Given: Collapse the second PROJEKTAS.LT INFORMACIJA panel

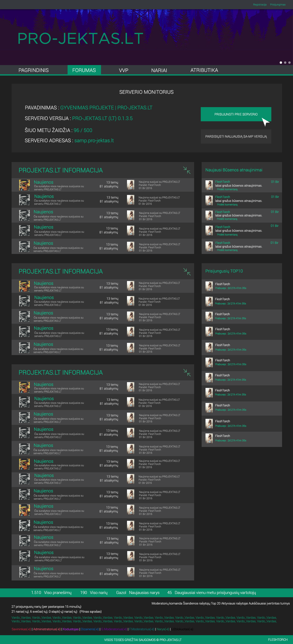Looking at the screenshot, I should (x=187, y=272).
